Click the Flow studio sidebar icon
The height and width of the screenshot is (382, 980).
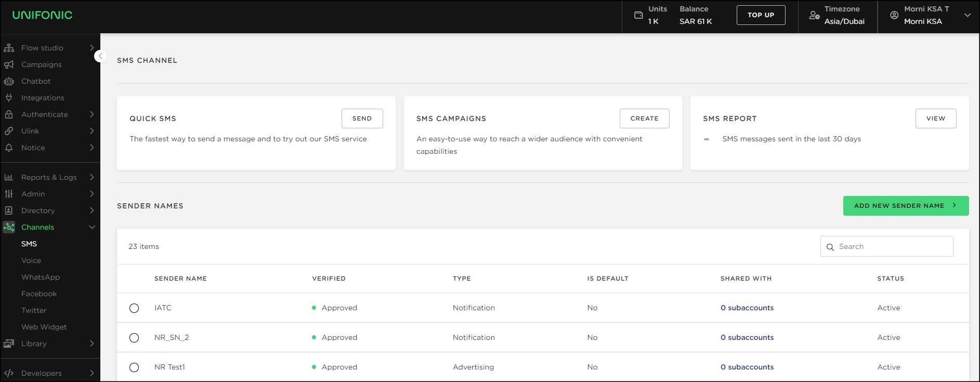click(9, 48)
